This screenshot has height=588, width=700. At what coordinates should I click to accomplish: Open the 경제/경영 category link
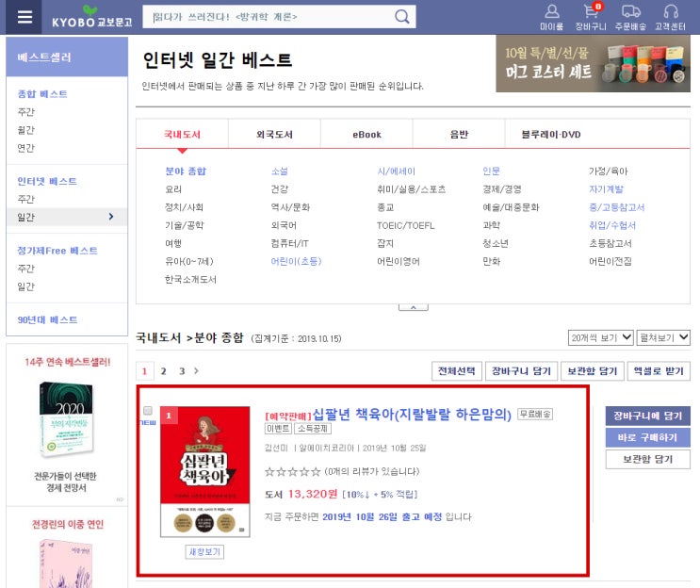[502, 189]
